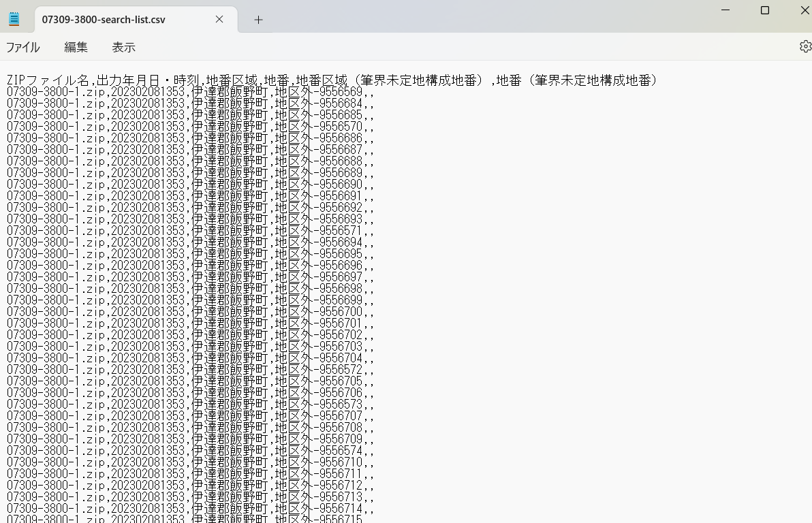
Task: Click the line ending with 地区外-9556572
Action: (190, 369)
